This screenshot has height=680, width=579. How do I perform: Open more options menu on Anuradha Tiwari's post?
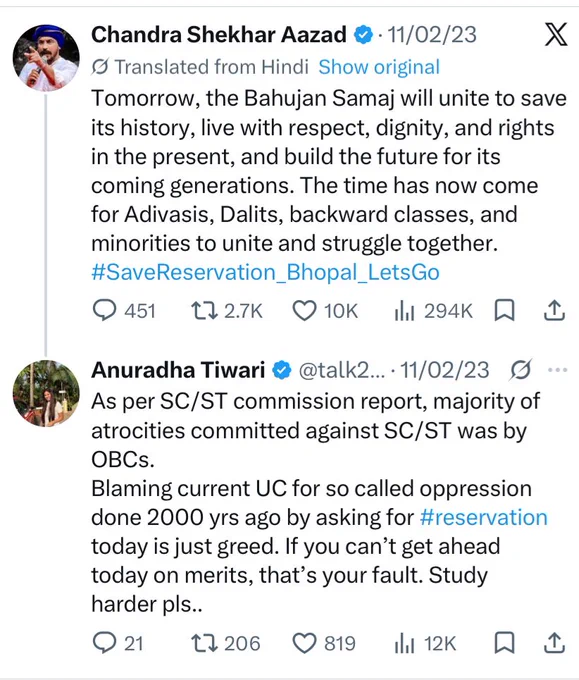click(x=558, y=370)
